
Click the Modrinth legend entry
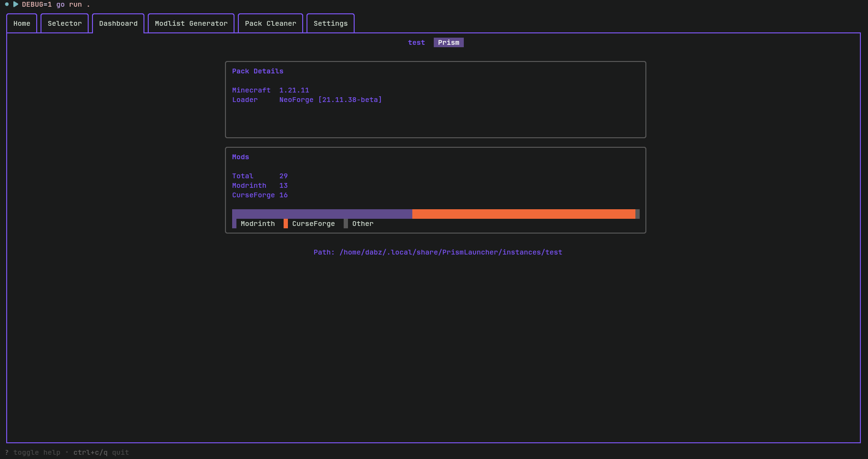tap(257, 224)
